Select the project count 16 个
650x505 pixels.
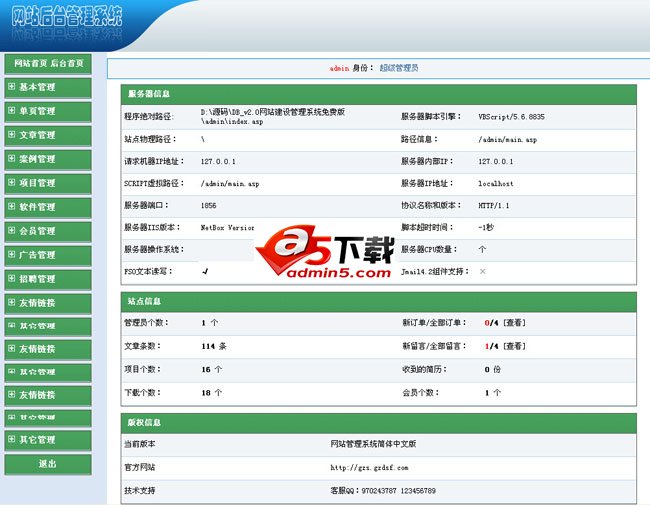[212, 369]
